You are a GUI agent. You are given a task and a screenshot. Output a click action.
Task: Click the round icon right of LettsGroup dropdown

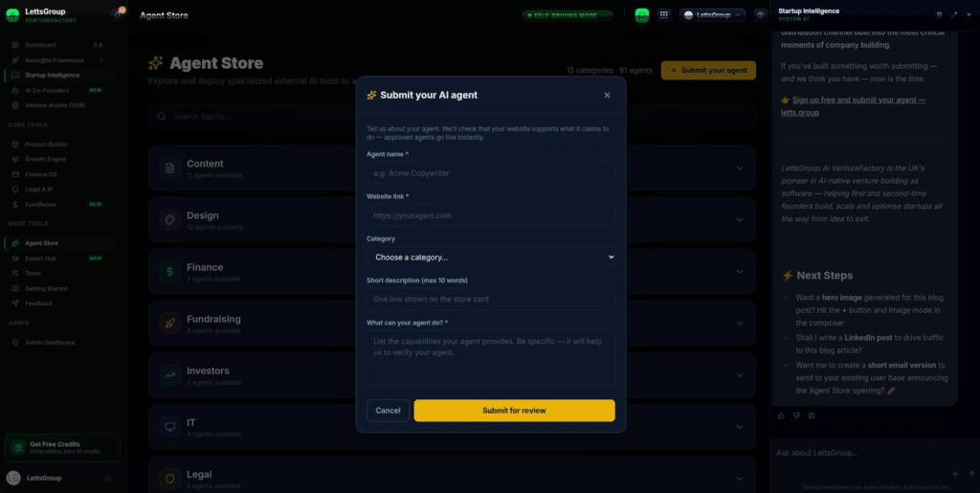[x=761, y=15]
